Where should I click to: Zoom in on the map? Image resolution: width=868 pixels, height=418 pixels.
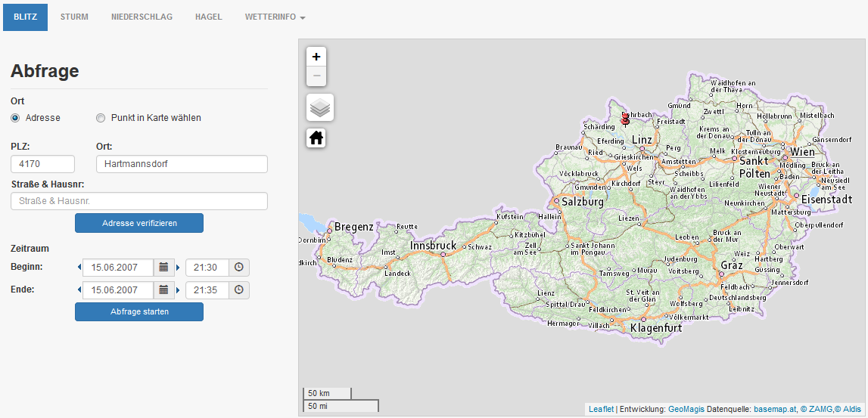pos(316,57)
